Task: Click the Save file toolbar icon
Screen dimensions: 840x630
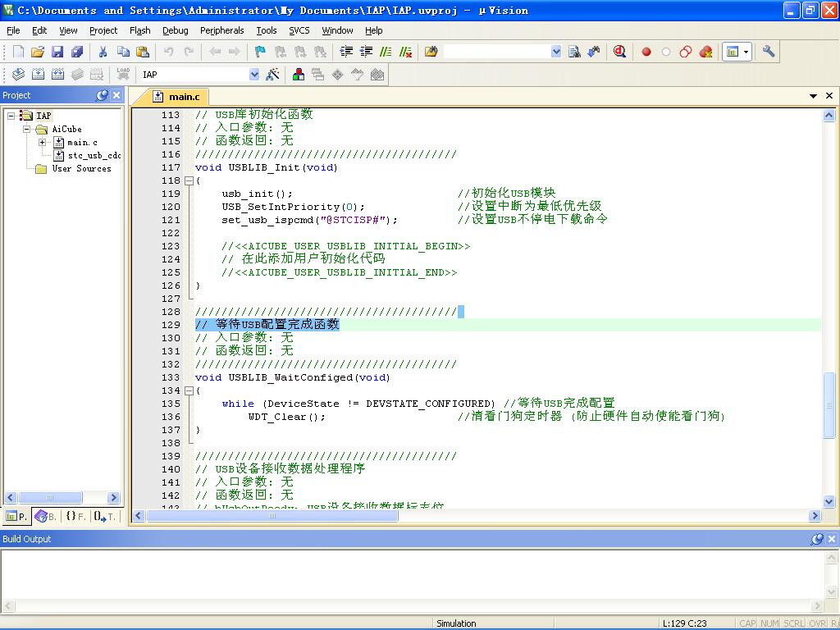Action: 57,52
